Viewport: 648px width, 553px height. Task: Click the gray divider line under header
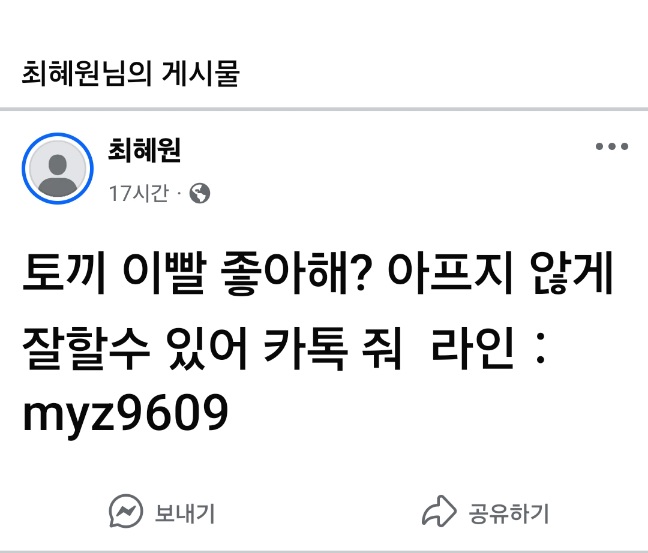point(324,109)
